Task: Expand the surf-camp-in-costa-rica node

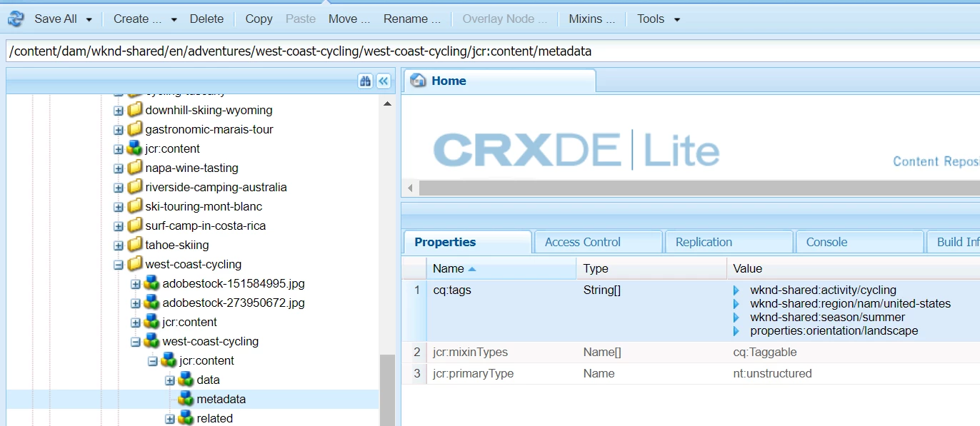Action: (119, 226)
